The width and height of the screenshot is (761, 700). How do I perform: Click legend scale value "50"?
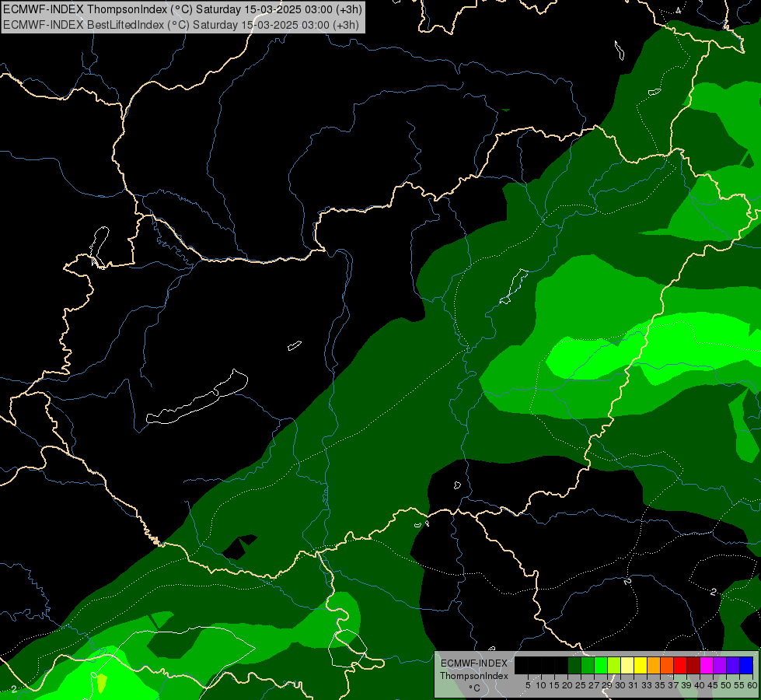click(726, 685)
